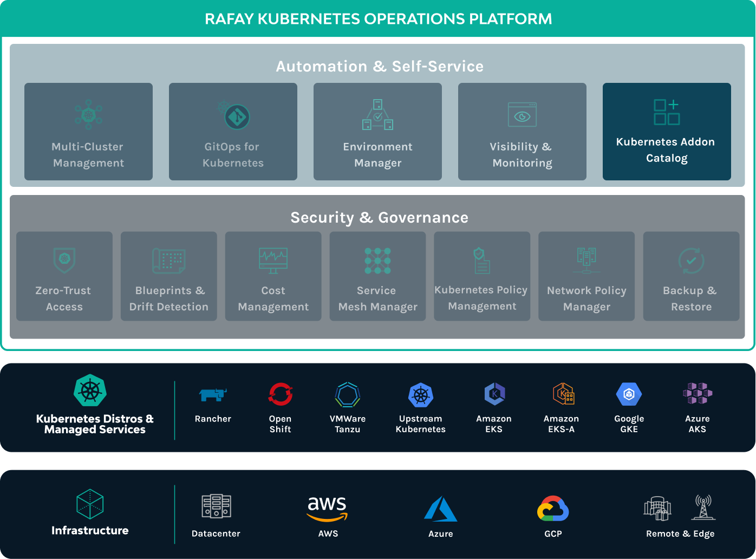Click the Open Shift label
This screenshot has height=559, width=756.
tap(281, 424)
